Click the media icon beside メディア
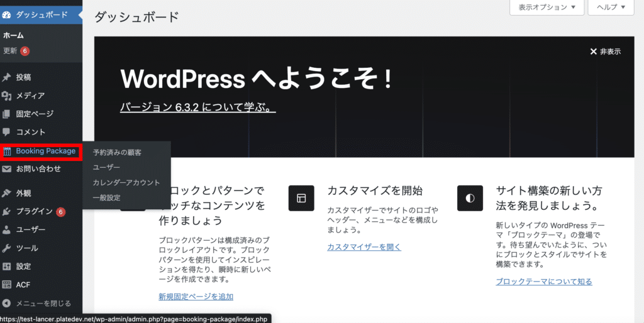The width and height of the screenshot is (644, 323). [7, 96]
